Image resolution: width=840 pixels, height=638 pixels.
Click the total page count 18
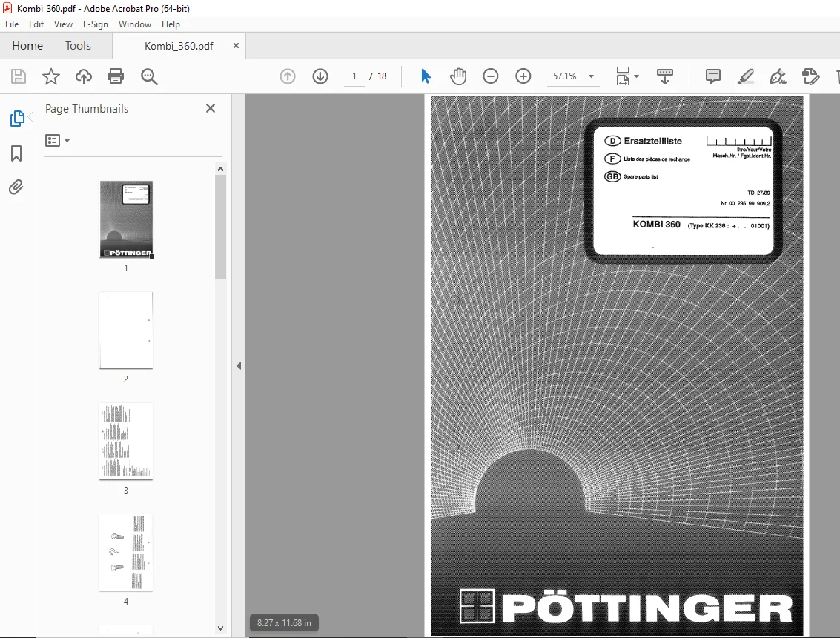(381, 76)
